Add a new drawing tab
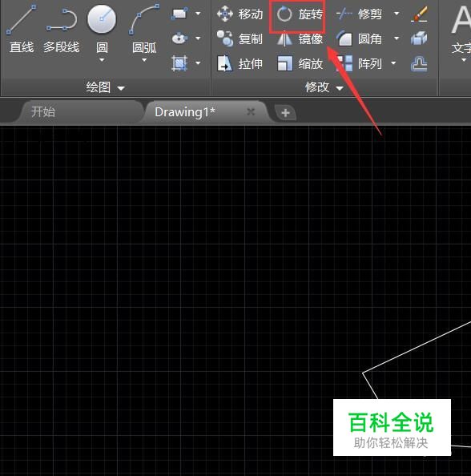471x476 pixels. [x=286, y=113]
